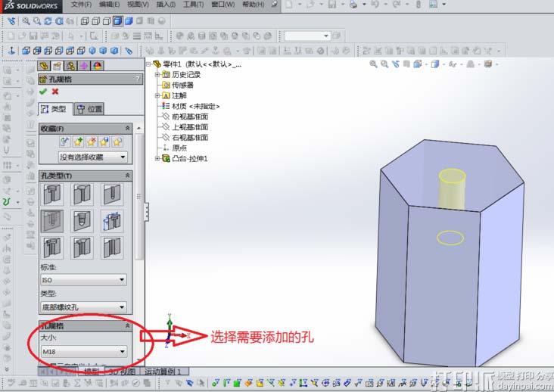554x392 pixels.
Task: Expand the 凸台-拉伸1 feature node
Action: coord(157,159)
